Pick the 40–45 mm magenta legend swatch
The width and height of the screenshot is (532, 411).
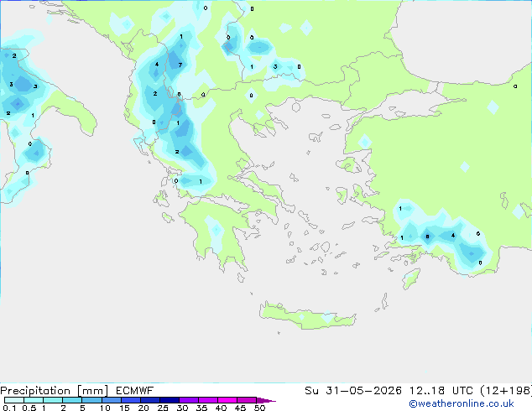pos(227,400)
